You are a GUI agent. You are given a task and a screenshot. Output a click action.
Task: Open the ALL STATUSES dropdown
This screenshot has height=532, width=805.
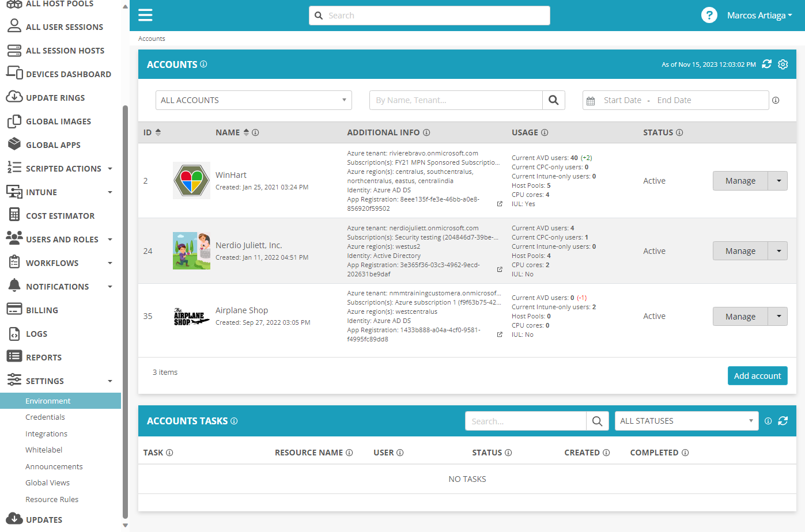686,421
